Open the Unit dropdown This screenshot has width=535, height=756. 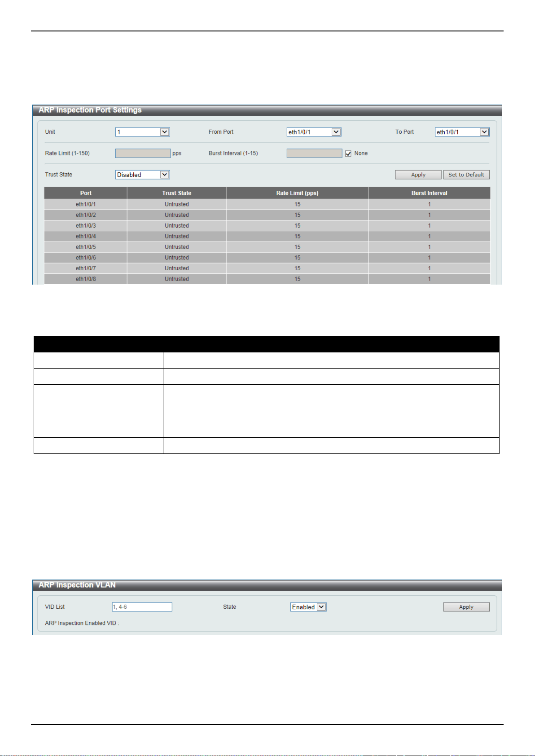point(142,132)
